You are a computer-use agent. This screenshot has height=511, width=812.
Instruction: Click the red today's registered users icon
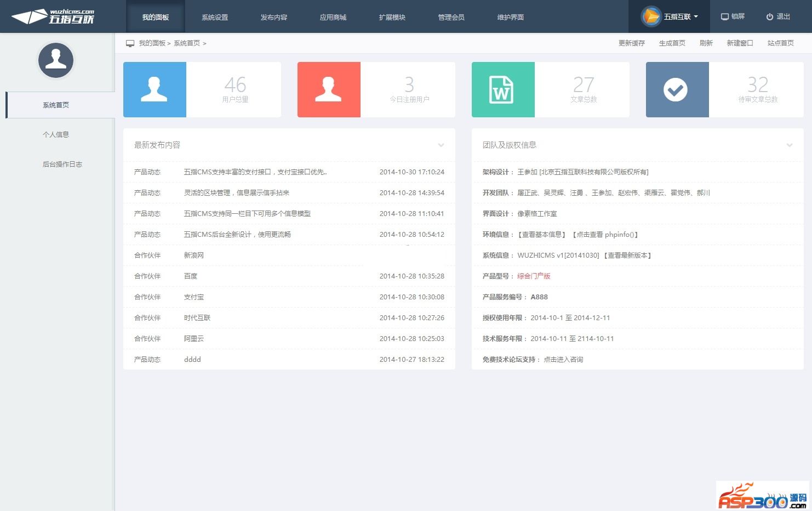point(329,89)
